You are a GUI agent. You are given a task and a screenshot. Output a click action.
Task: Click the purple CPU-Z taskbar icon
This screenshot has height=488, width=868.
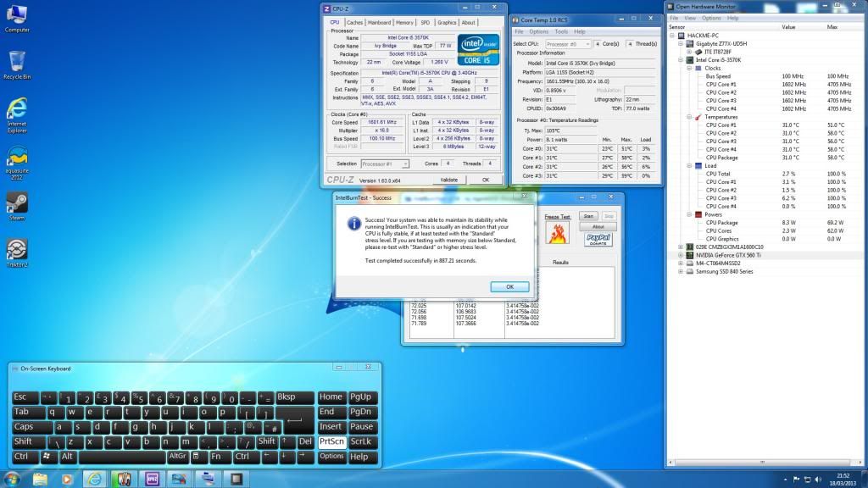coord(152,479)
